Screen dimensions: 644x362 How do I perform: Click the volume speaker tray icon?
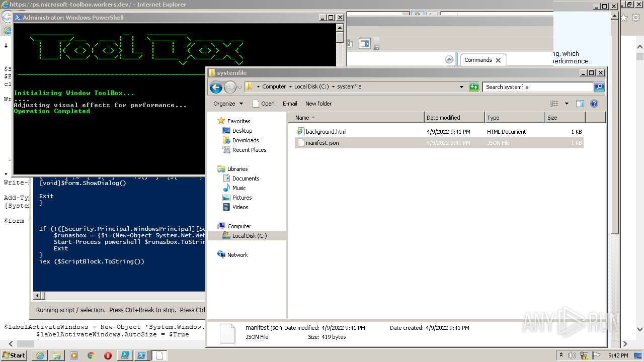click(572, 355)
